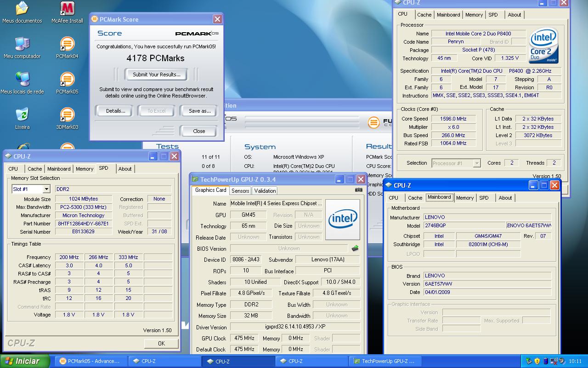Open Processor #1 selection dropdown
Image resolution: width=588 pixels, height=368 pixels.
pos(476,163)
